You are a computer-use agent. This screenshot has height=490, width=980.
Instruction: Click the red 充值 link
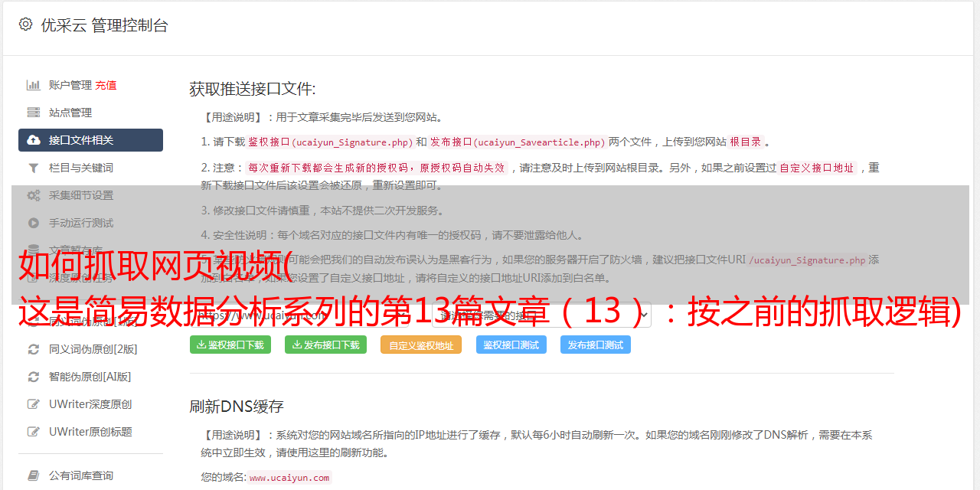pyautogui.click(x=106, y=85)
